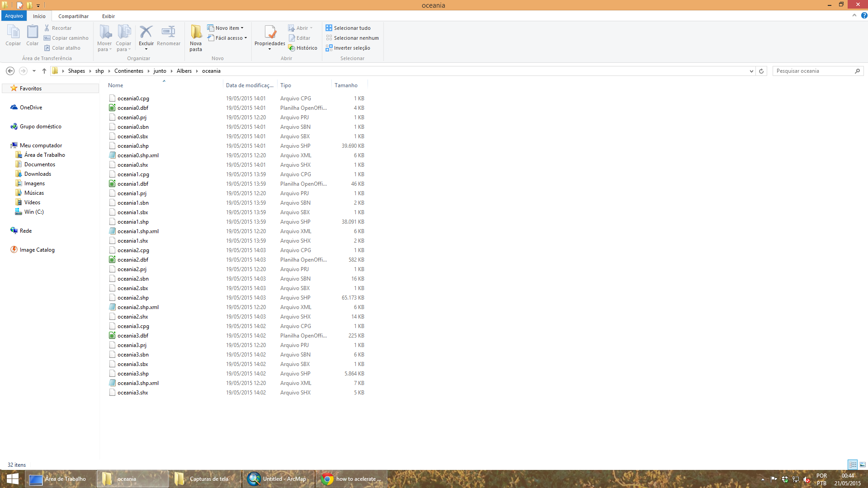Switch to large icons view
Screen dimensions: 868x488
coord(863,465)
